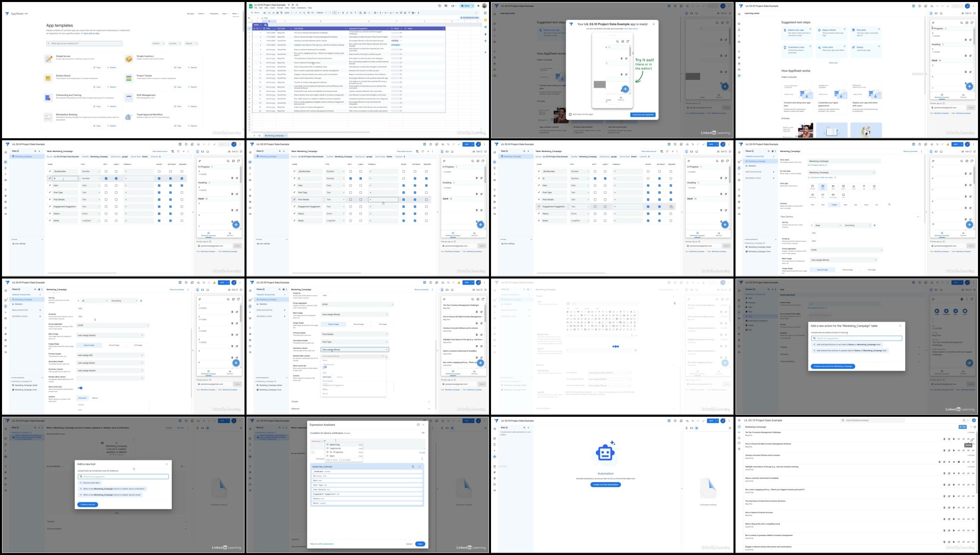Click 'Create a new action for Marketing_Campaign' button

[x=832, y=366]
